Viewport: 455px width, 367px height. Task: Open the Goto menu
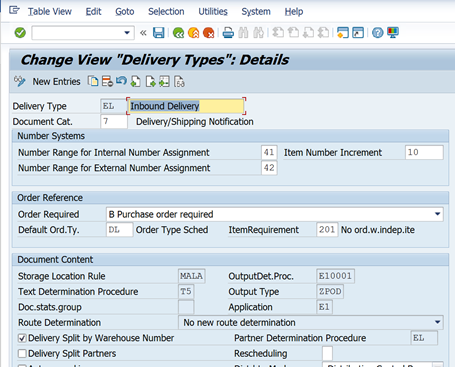pyautogui.click(x=125, y=11)
